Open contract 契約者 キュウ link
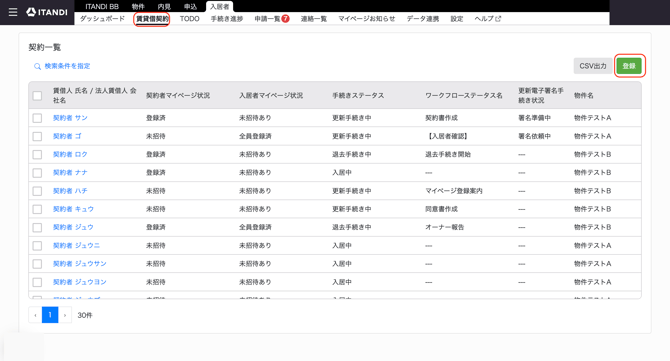The image size is (670, 361). (73, 209)
